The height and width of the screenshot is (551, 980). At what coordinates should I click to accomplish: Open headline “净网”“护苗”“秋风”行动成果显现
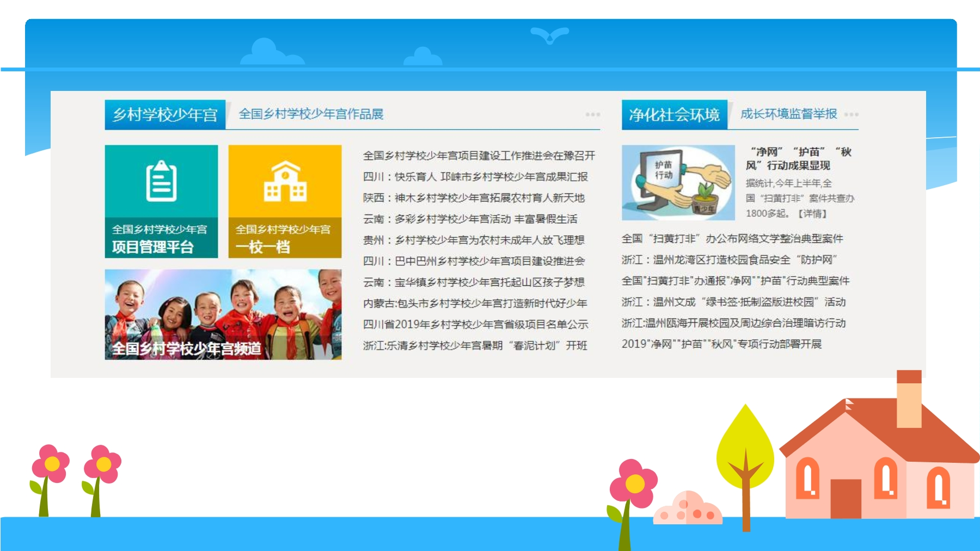pyautogui.click(x=798, y=158)
